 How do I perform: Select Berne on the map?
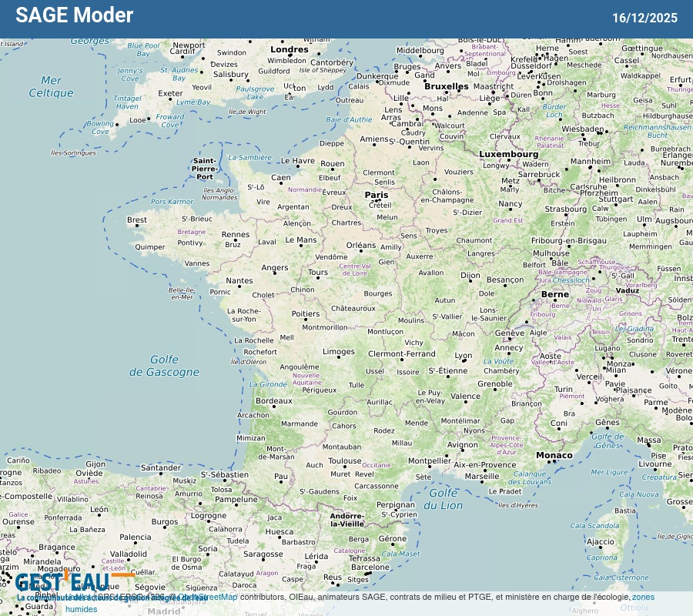(554, 294)
